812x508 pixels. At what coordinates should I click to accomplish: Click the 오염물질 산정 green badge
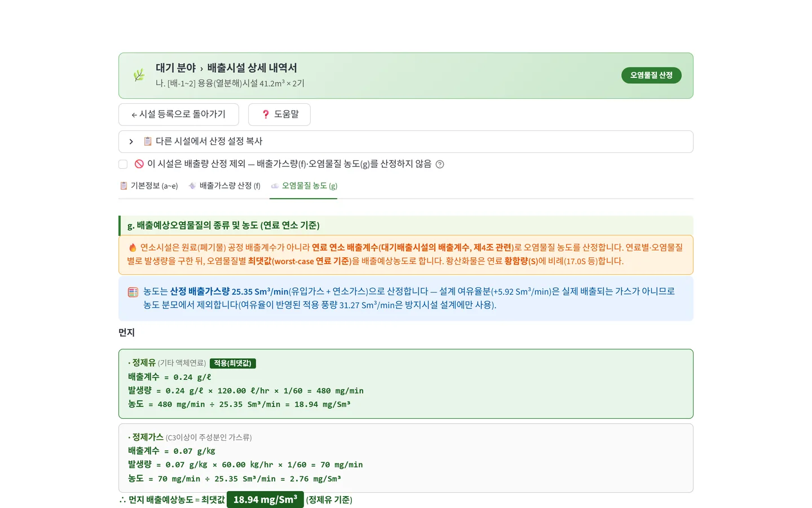click(x=651, y=75)
